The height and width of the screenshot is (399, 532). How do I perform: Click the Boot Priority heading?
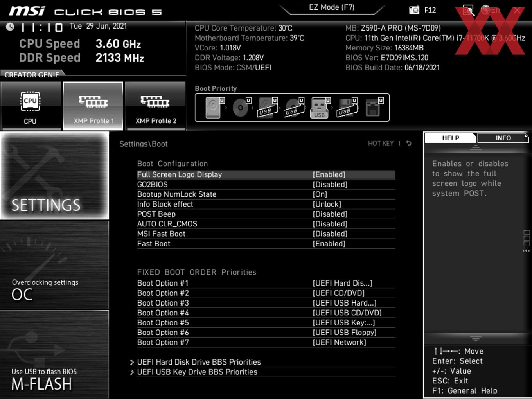click(216, 88)
